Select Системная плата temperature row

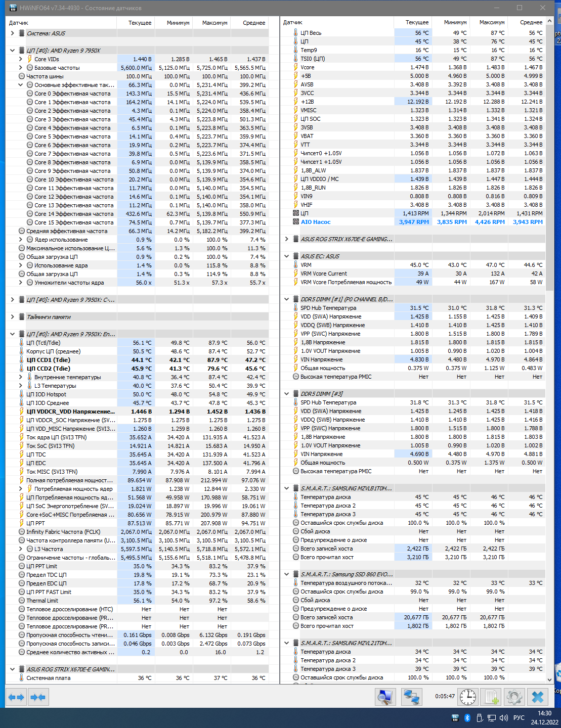click(x=137, y=678)
